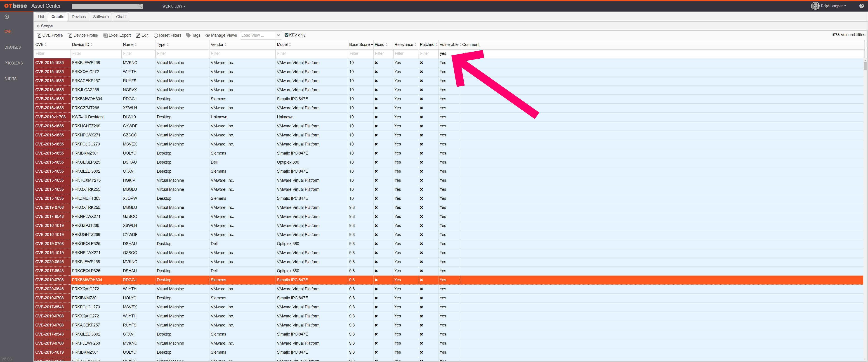Image resolution: width=868 pixels, height=362 pixels.
Task: Sort by the CVE column header
Action: pyautogui.click(x=41, y=45)
